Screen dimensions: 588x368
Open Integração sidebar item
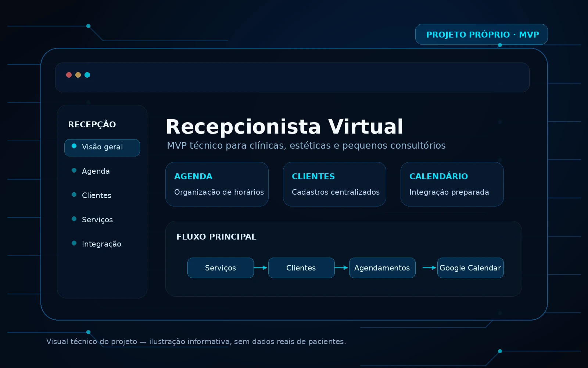(x=101, y=244)
